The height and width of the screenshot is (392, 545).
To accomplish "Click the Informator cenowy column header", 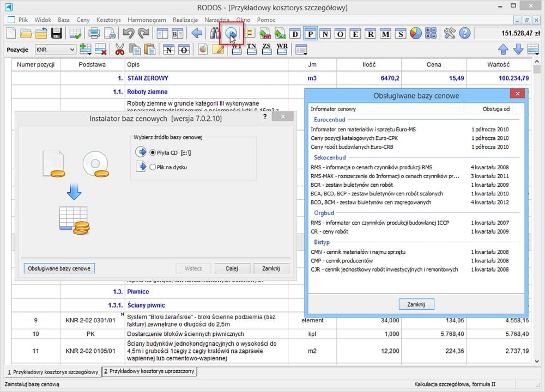I will click(x=333, y=109).
